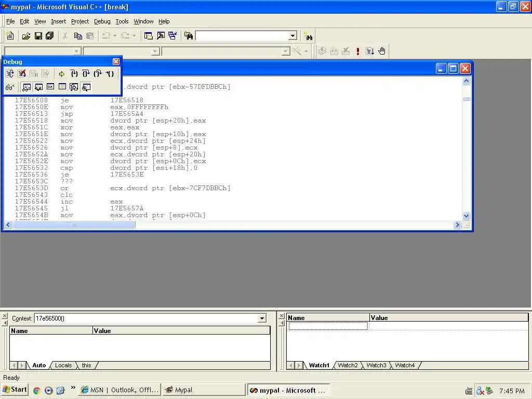Click the Open file folder icon
This screenshot has width=532, height=399.
pyautogui.click(x=26, y=36)
